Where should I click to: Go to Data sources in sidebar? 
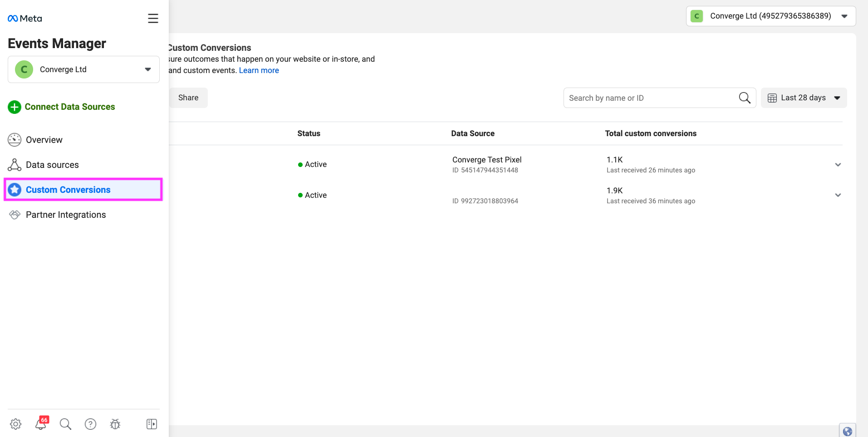[52, 165]
